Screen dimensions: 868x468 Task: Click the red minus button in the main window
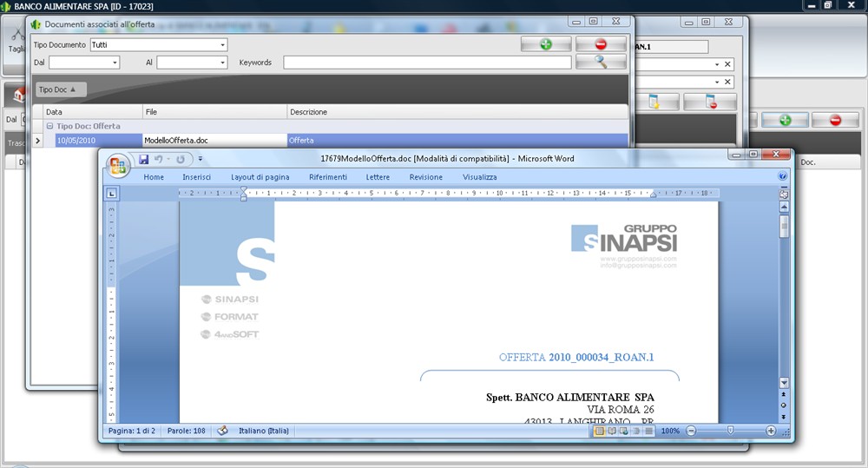point(835,120)
